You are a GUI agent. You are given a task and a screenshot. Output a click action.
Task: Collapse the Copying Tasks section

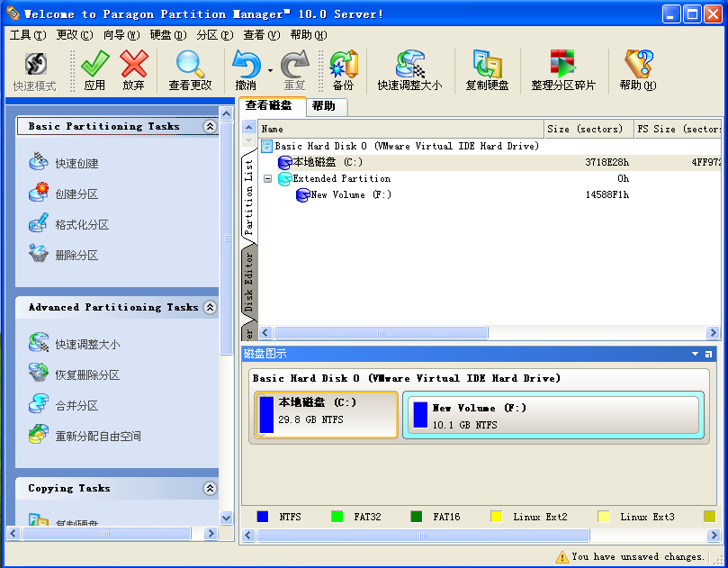pyautogui.click(x=210, y=488)
